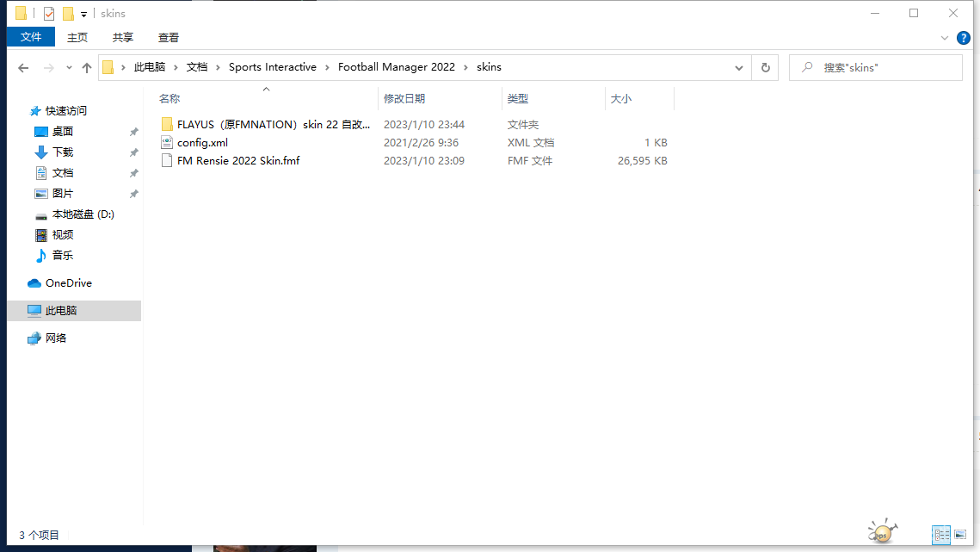Click the Properties quick access icon
The height and width of the screenshot is (552, 980).
coord(49,13)
